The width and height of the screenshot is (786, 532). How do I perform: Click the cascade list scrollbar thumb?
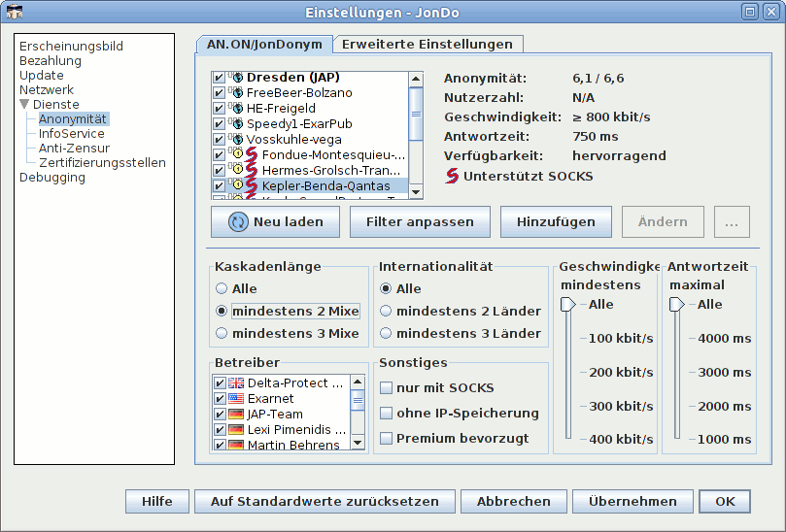coord(416,114)
